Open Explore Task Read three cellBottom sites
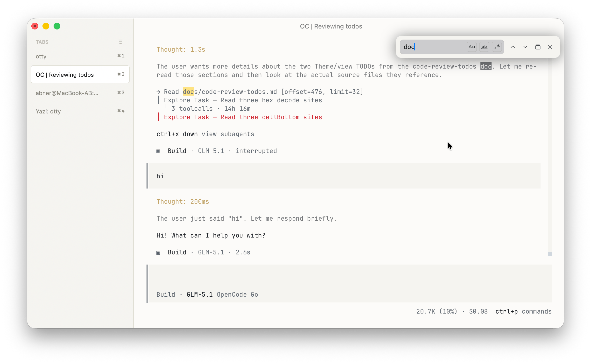Screen dimensions: 591x364 coord(243,117)
